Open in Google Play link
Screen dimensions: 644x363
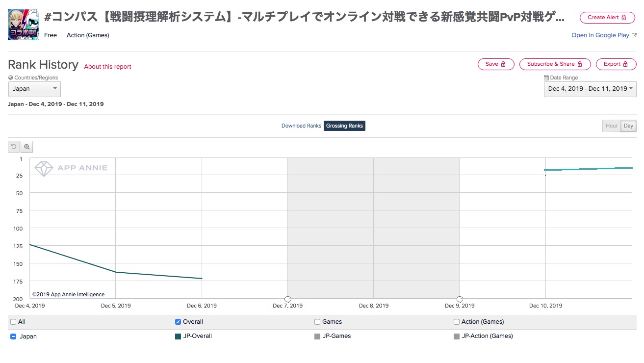point(600,35)
